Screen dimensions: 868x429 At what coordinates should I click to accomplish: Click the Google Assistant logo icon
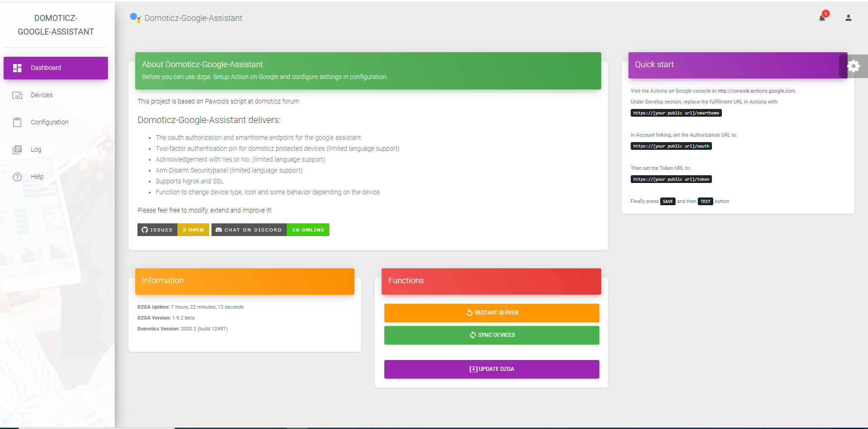135,18
